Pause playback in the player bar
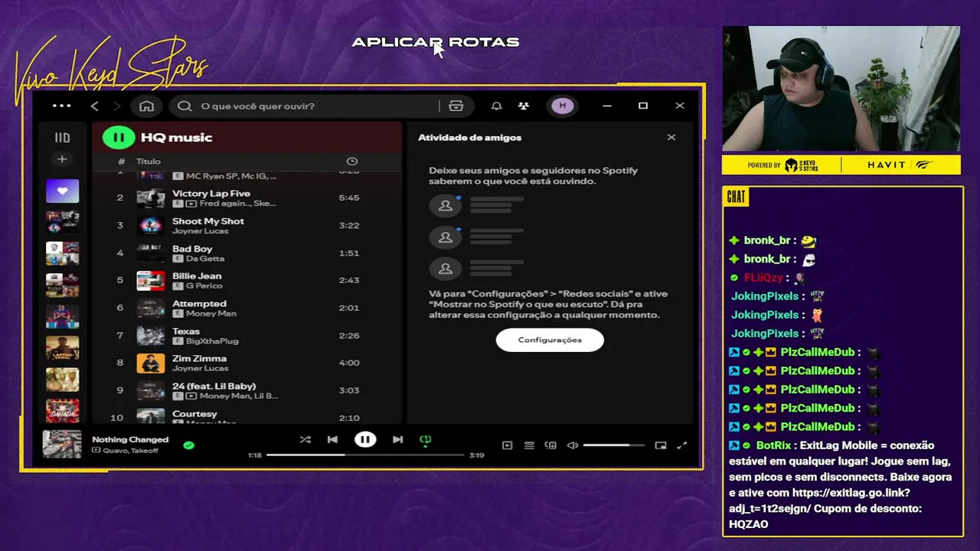The width and height of the screenshot is (980, 551). (x=365, y=439)
